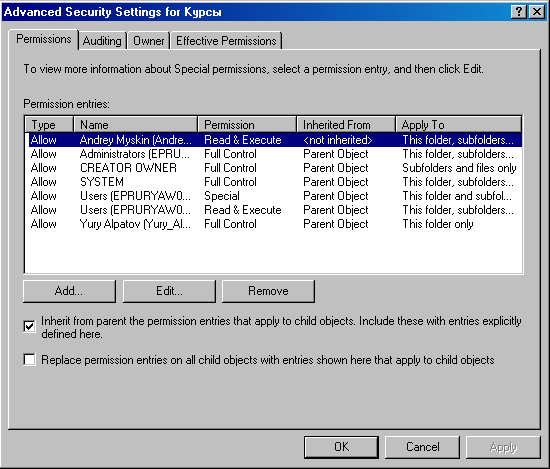550x469 pixels.
Task: Click the Inherited From column header
Action: click(346, 125)
